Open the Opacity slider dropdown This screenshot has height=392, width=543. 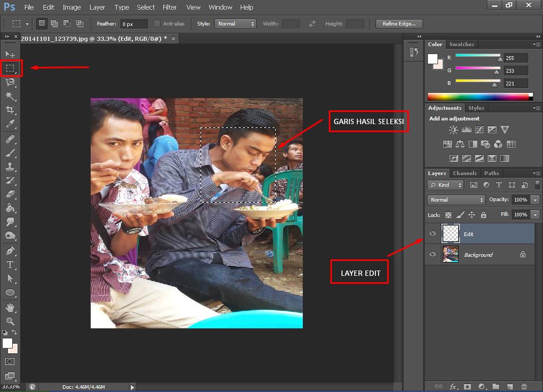536,200
